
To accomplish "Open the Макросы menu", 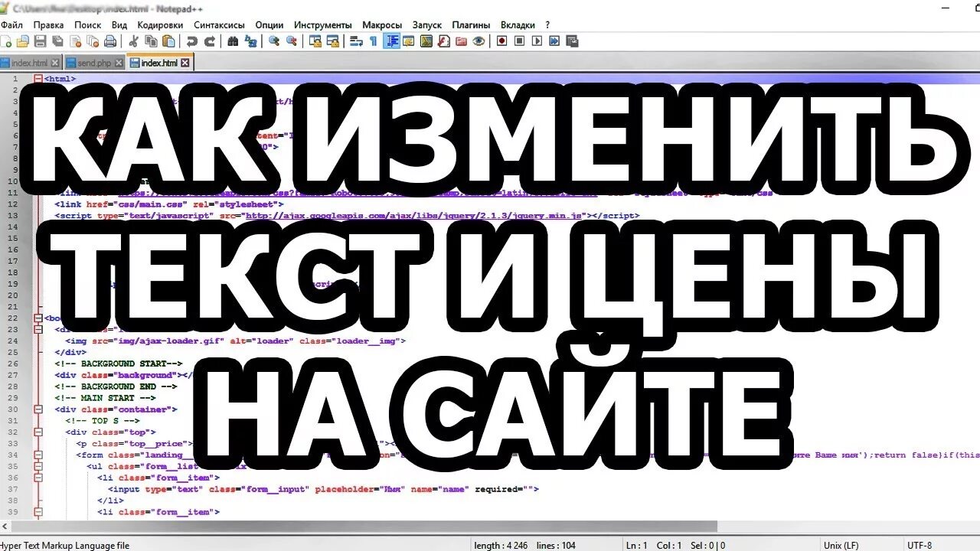I will click(382, 24).
